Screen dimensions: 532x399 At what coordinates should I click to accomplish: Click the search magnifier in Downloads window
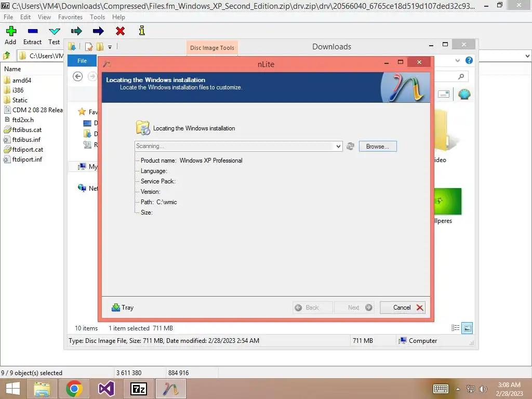pyautogui.click(x=461, y=76)
